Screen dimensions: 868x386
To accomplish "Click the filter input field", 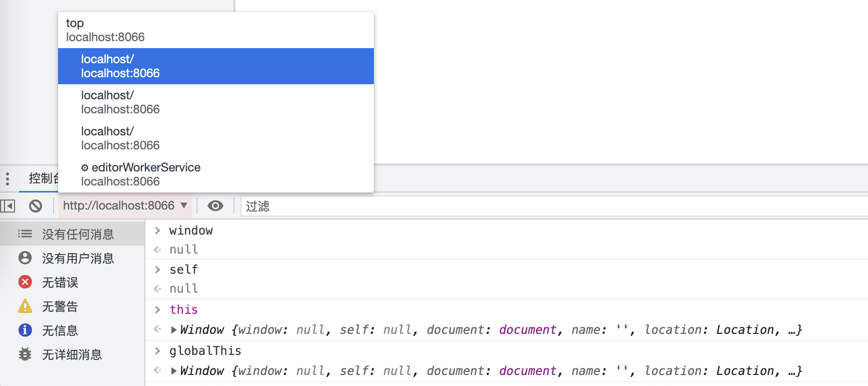I will [x=551, y=206].
